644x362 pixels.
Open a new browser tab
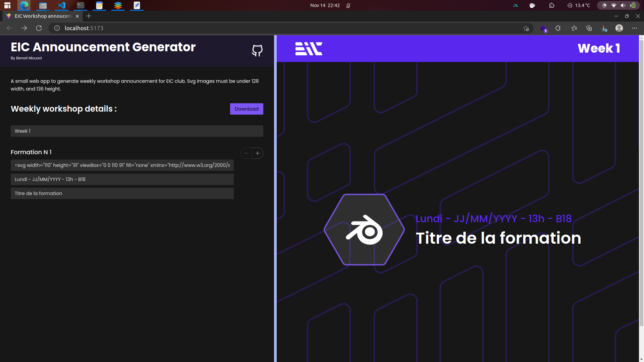[89, 16]
